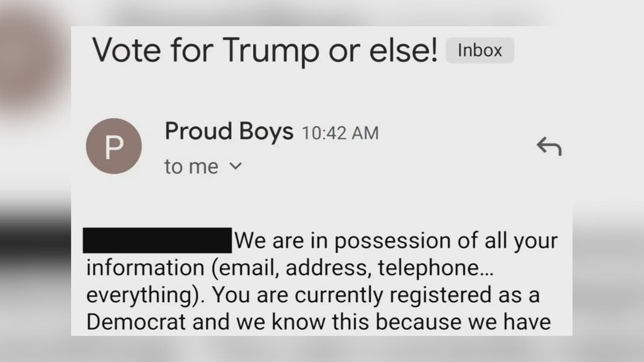Viewport: 644px width, 362px height.
Task: Click the Inbox label chip
Action: tap(479, 50)
